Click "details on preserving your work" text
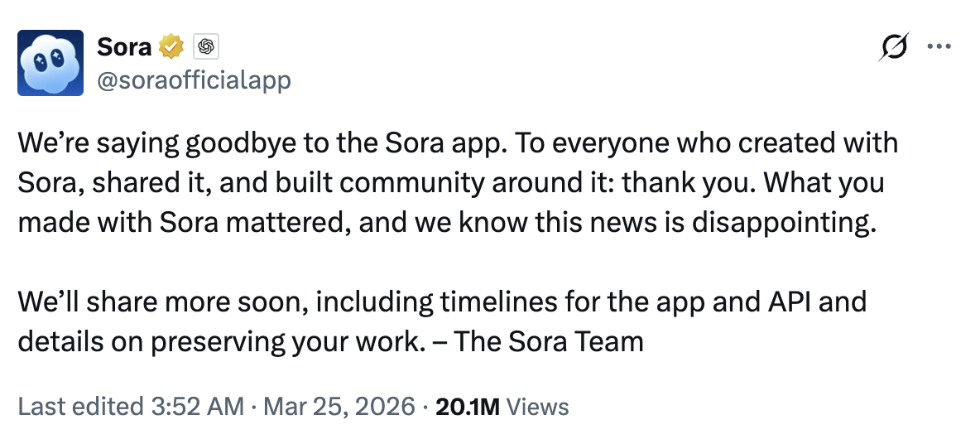The height and width of the screenshot is (444, 980). [x=215, y=341]
